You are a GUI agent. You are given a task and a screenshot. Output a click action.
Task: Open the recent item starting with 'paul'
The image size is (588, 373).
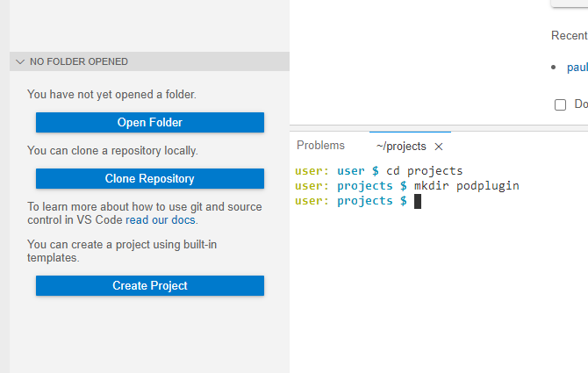pyautogui.click(x=577, y=68)
